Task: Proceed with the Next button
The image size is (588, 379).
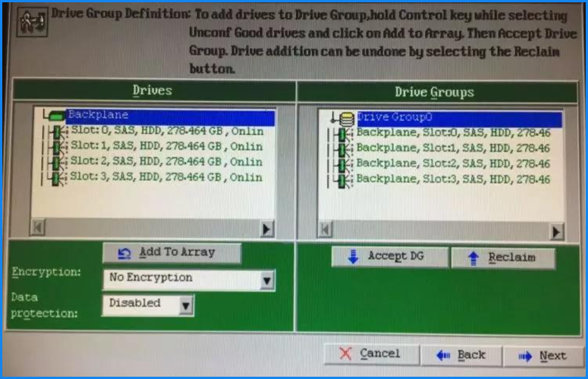Action: [x=544, y=356]
